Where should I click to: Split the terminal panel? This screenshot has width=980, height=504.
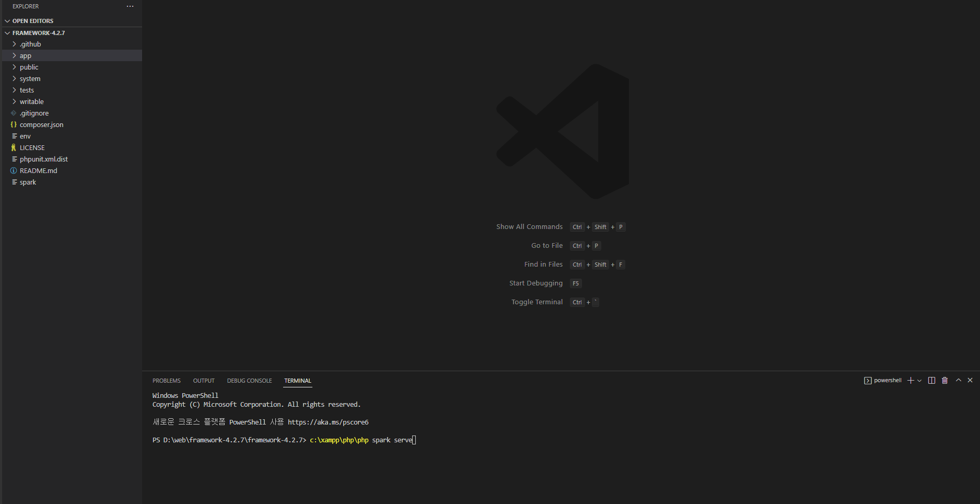pyautogui.click(x=931, y=381)
